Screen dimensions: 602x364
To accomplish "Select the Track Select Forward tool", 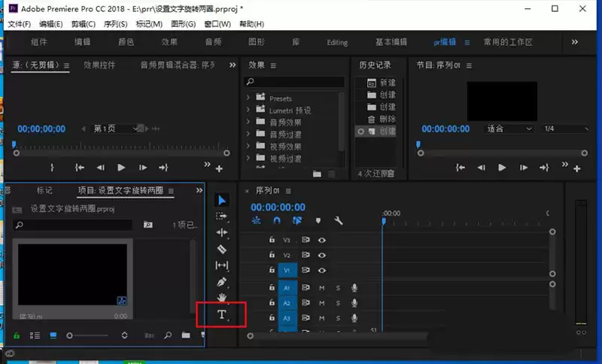I will pos(222,217).
